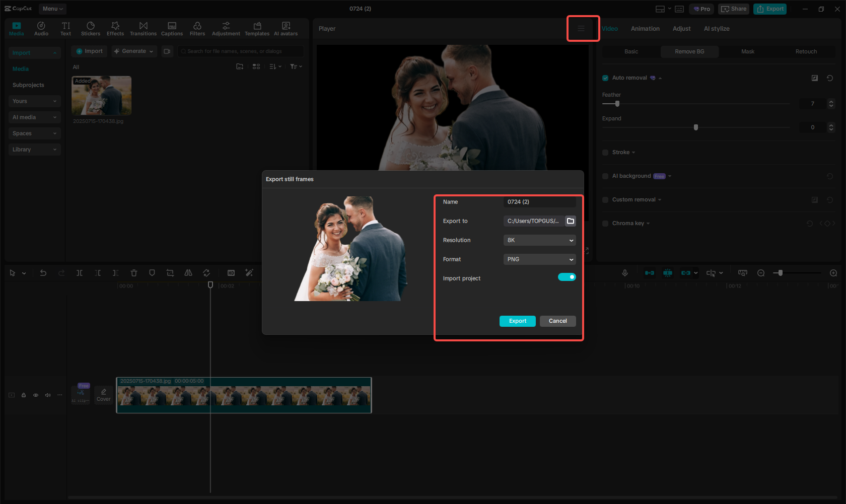Cancel the export still frames dialog
Viewport: 846px width, 504px height.
point(557,321)
